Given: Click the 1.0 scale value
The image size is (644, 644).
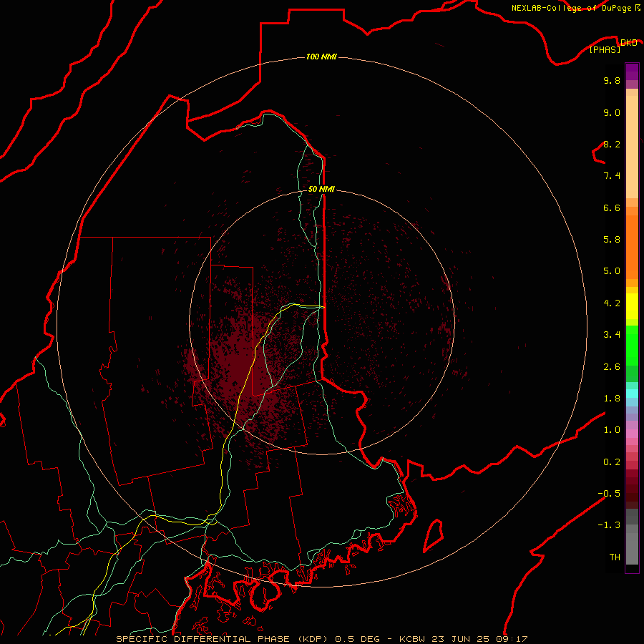Looking at the screenshot, I should tap(612, 430).
